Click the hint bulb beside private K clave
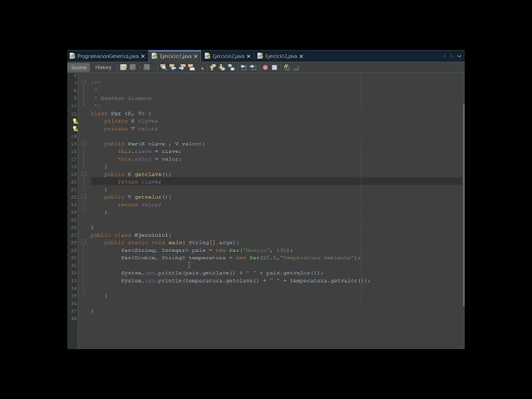This screenshot has height=399, width=532. coord(75,121)
